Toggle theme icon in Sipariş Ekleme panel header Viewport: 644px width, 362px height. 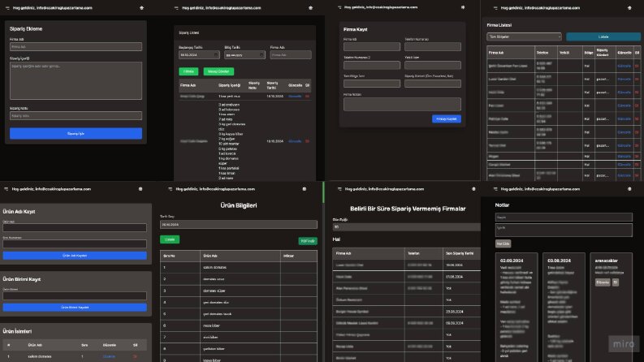[x=141, y=8]
